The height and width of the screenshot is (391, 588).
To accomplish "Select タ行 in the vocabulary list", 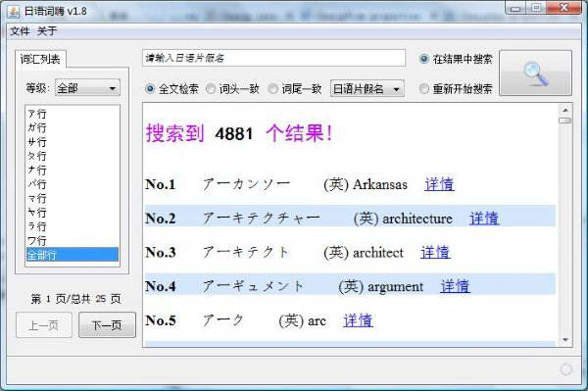I will point(73,156).
